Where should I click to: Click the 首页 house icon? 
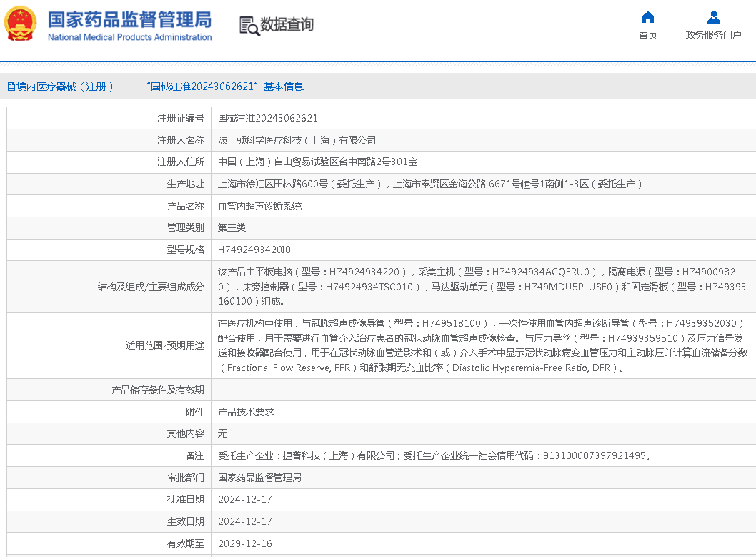pos(648,17)
